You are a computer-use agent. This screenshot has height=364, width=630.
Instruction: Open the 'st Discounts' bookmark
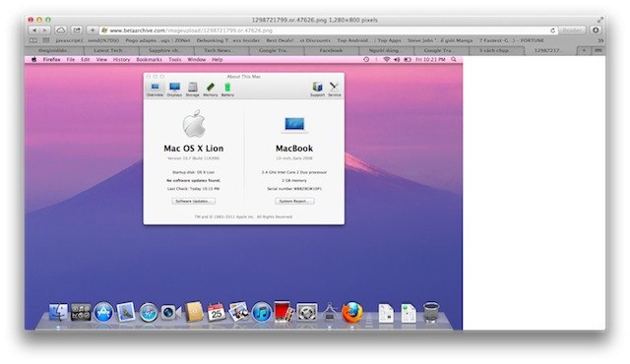click(x=315, y=40)
